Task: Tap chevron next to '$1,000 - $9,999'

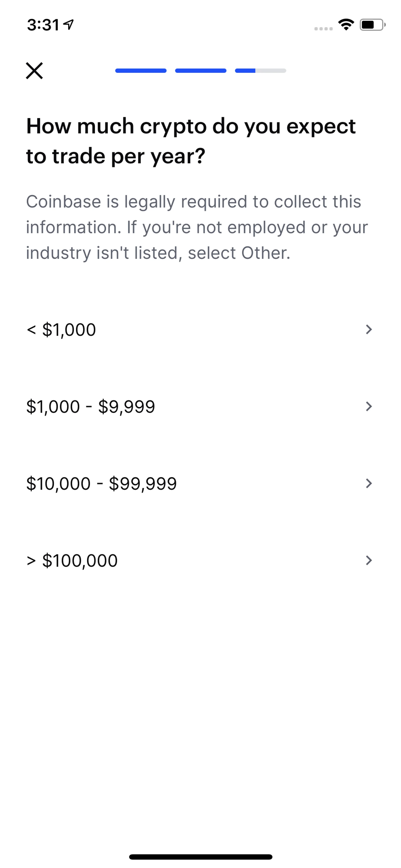Action: [x=369, y=406]
